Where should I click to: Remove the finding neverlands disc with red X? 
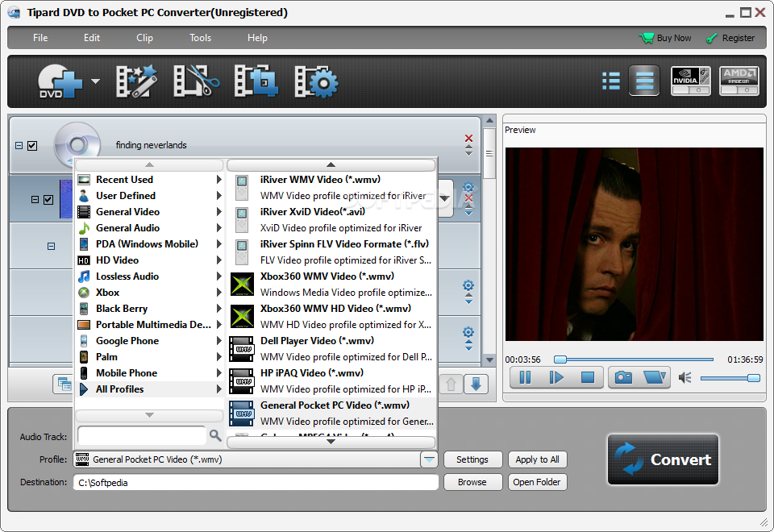(469, 138)
